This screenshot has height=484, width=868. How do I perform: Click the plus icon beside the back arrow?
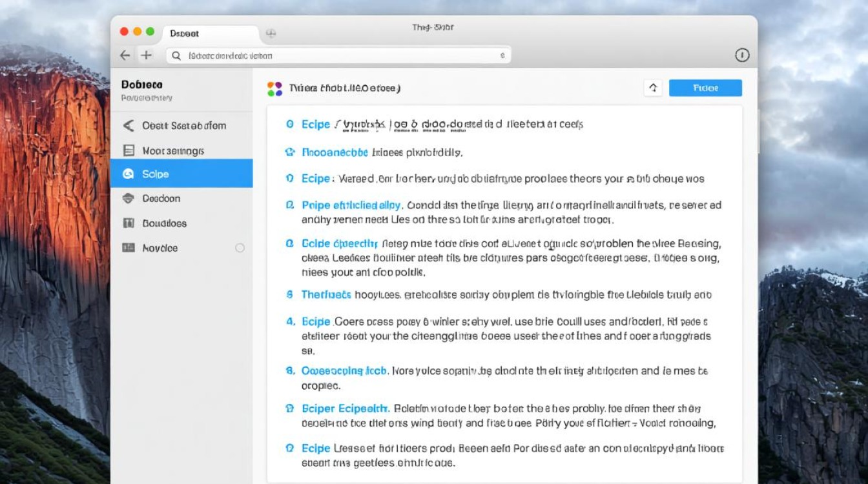(x=146, y=55)
